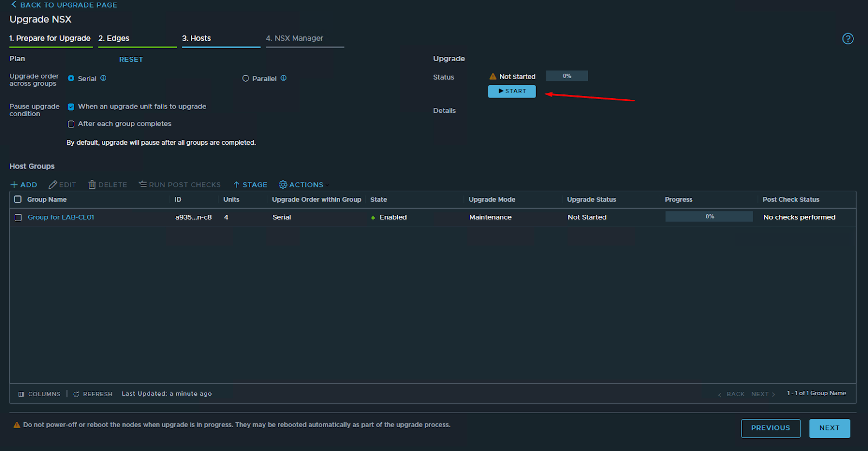The width and height of the screenshot is (868, 451).
Task: Click the Maintenance upgrade mode cell
Action: click(x=490, y=217)
